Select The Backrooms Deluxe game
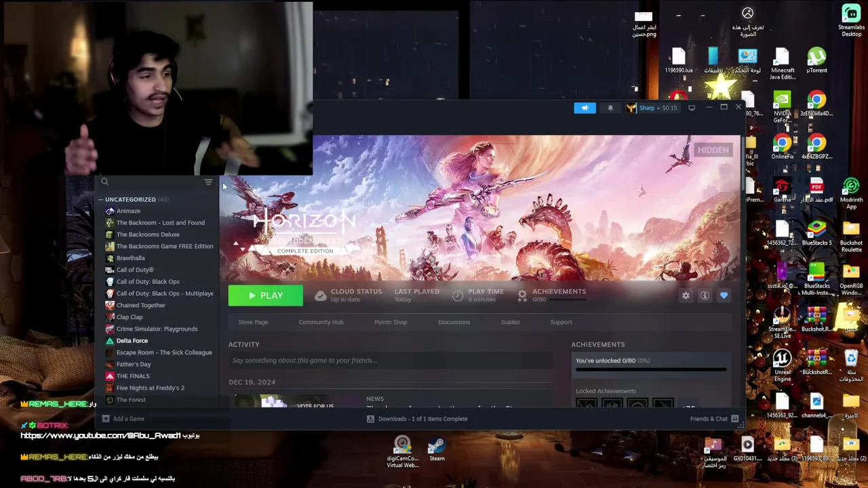 click(148, 235)
